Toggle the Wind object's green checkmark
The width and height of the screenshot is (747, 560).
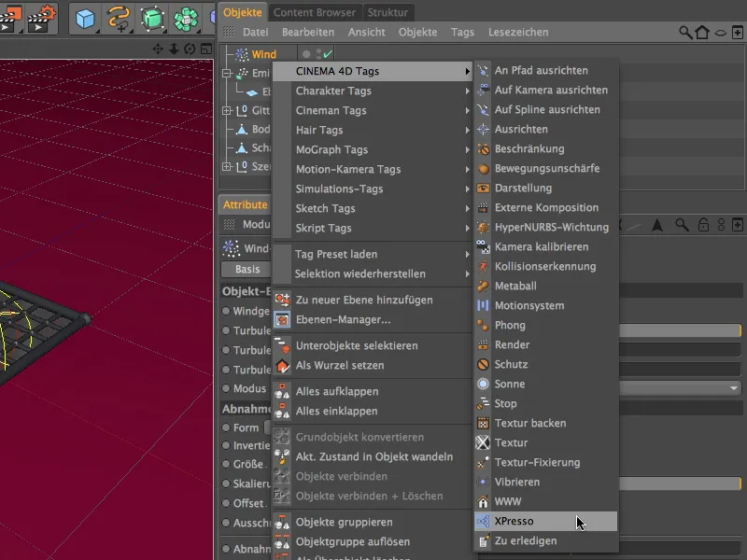pyautogui.click(x=328, y=54)
